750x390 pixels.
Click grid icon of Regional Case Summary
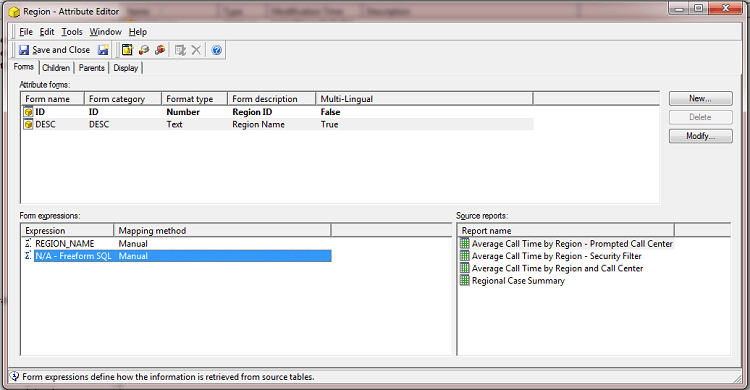[464, 281]
